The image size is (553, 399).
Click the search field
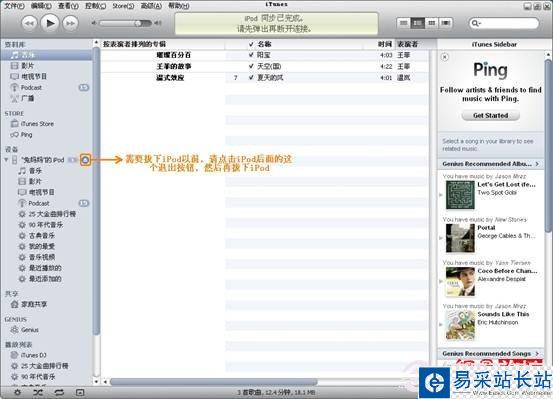coord(504,23)
